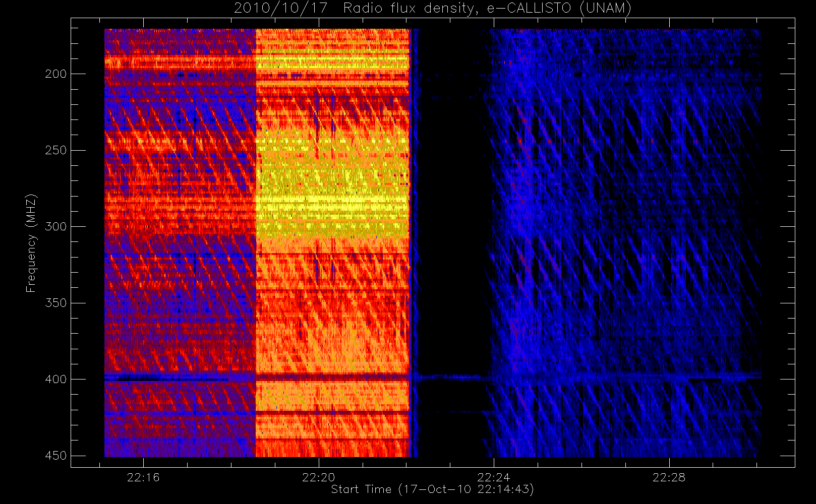Viewport: 816px width, 504px height.
Task: Click the 350 frequency tick label
Action: coord(55,303)
